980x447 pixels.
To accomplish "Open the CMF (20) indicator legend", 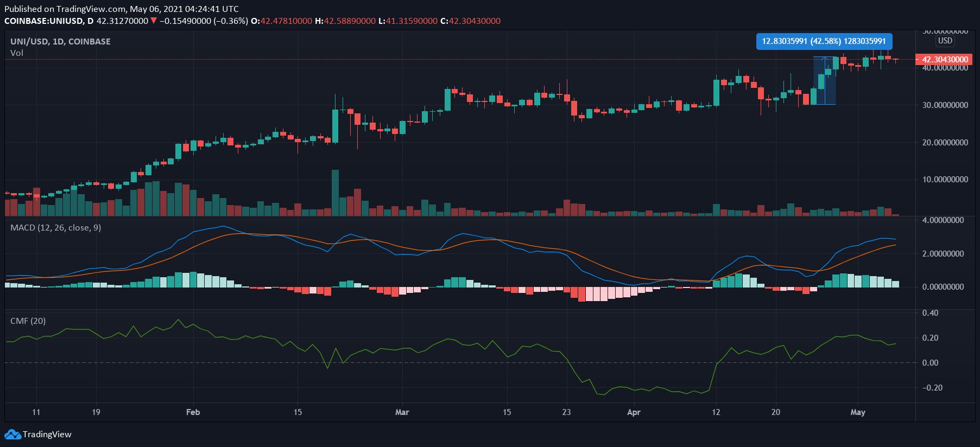I will pyautogui.click(x=28, y=321).
